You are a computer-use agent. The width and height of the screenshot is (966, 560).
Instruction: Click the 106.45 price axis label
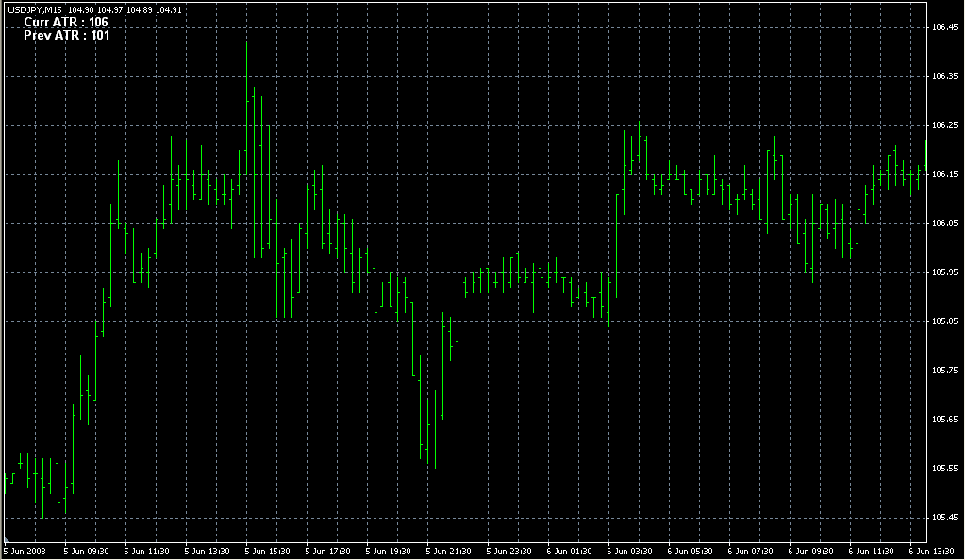point(945,27)
